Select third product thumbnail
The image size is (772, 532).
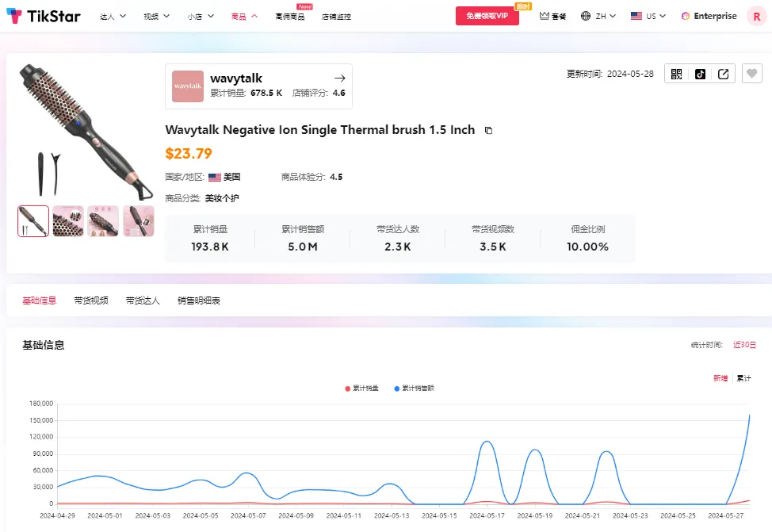103,221
